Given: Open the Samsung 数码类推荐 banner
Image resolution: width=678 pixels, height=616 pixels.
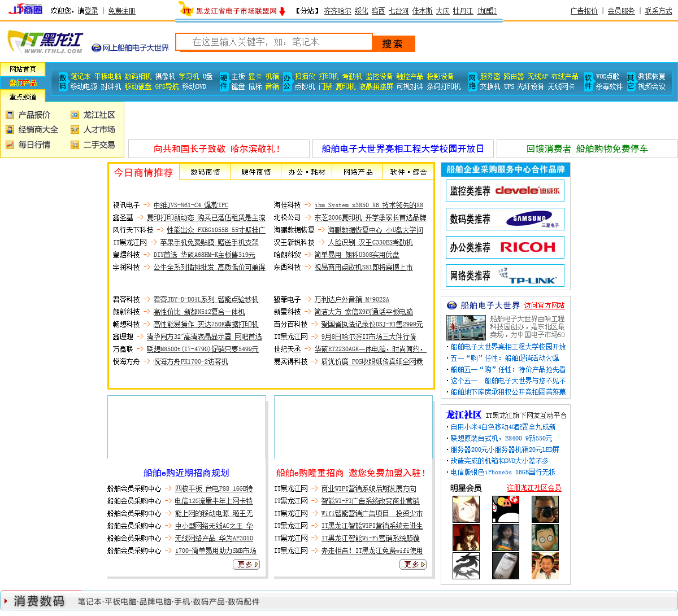Looking at the screenshot, I should pyautogui.click(x=505, y=219).
